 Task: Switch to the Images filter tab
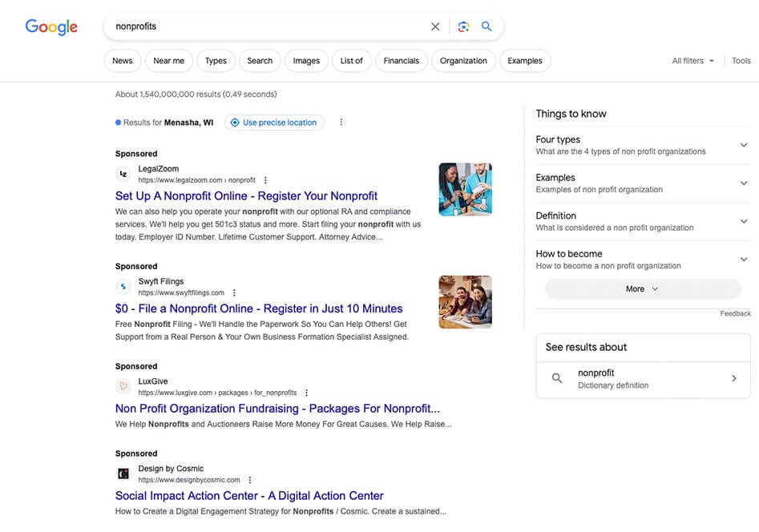tap(306, 61)
